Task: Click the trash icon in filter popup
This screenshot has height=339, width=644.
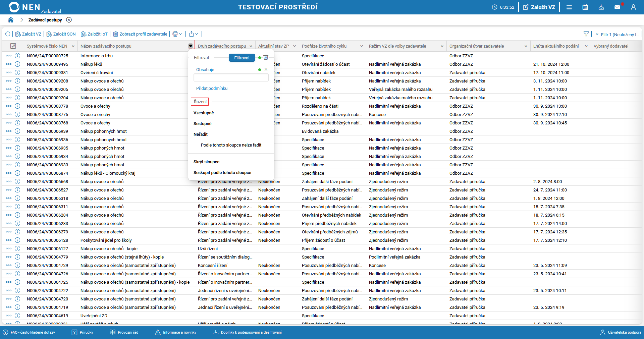Action: click(266, 57)
